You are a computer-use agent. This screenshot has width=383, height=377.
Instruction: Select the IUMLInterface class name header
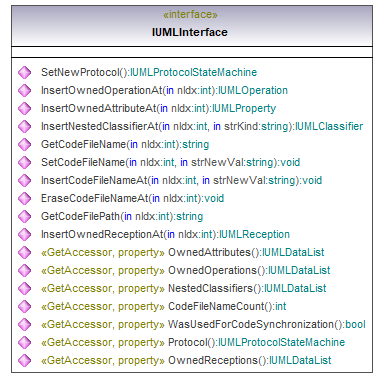(x=190, y=32)
